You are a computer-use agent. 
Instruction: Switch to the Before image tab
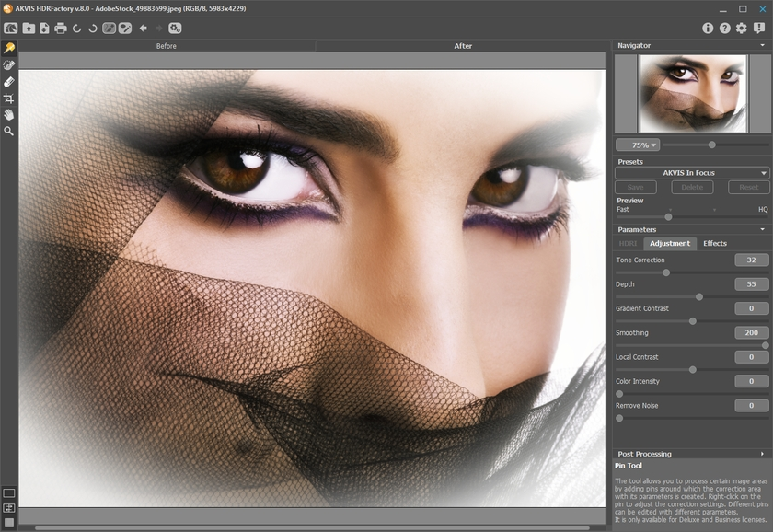coord(167,46)
